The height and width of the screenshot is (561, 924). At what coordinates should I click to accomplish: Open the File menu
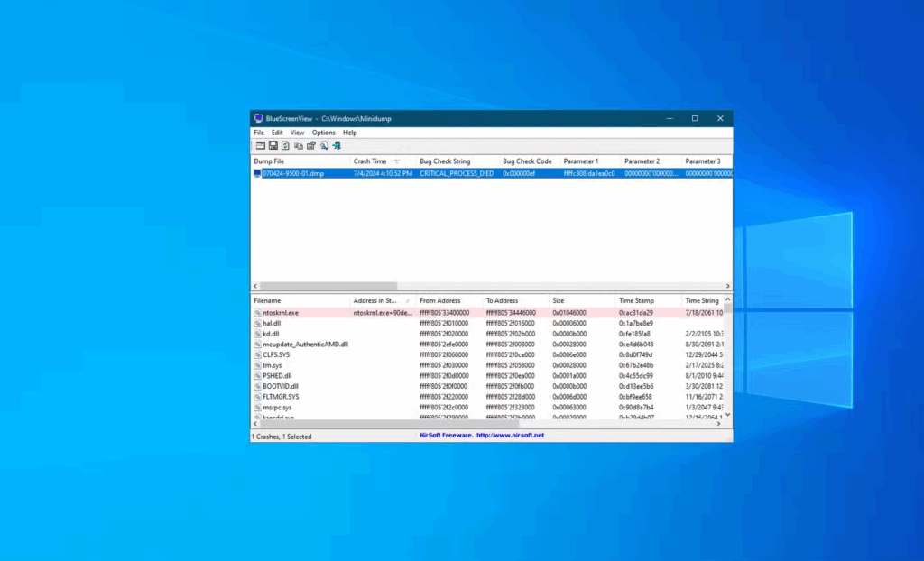tap(259, 133)
